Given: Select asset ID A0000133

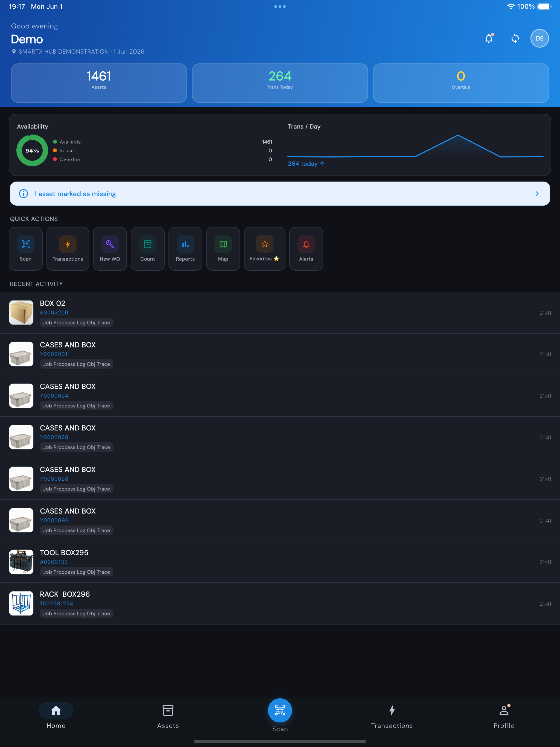Looking at the screenshot, I should (54, 562).
